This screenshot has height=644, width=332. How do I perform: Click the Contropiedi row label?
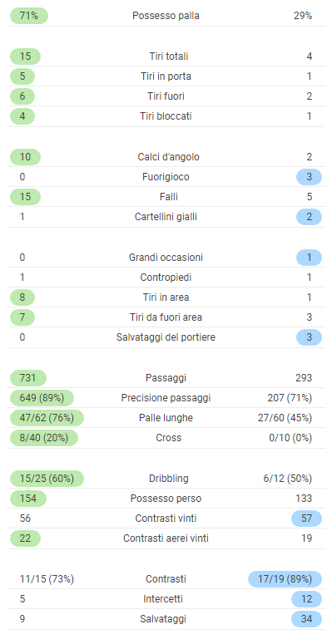(x=166, y=278)
